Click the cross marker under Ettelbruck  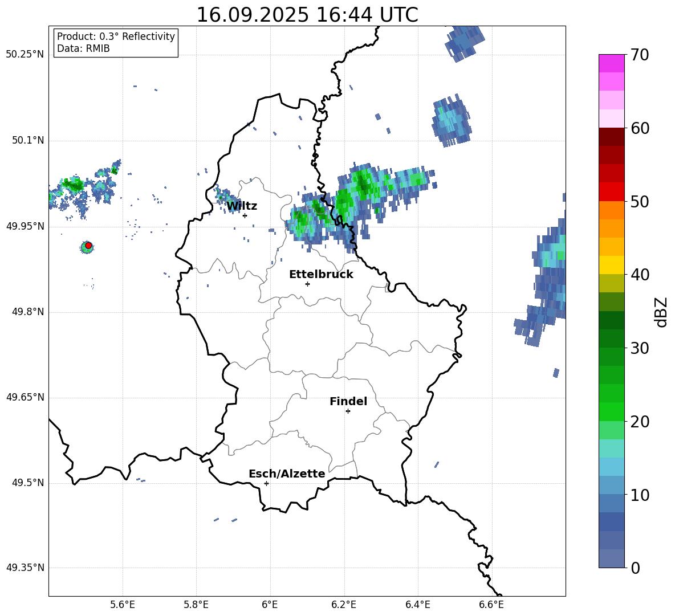tap(307, 284)
